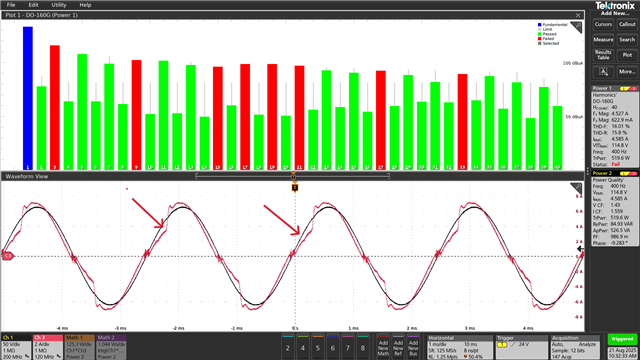Click the Fail status in Power 1
This screenshot has height=360, width=640.
(615, 164)
